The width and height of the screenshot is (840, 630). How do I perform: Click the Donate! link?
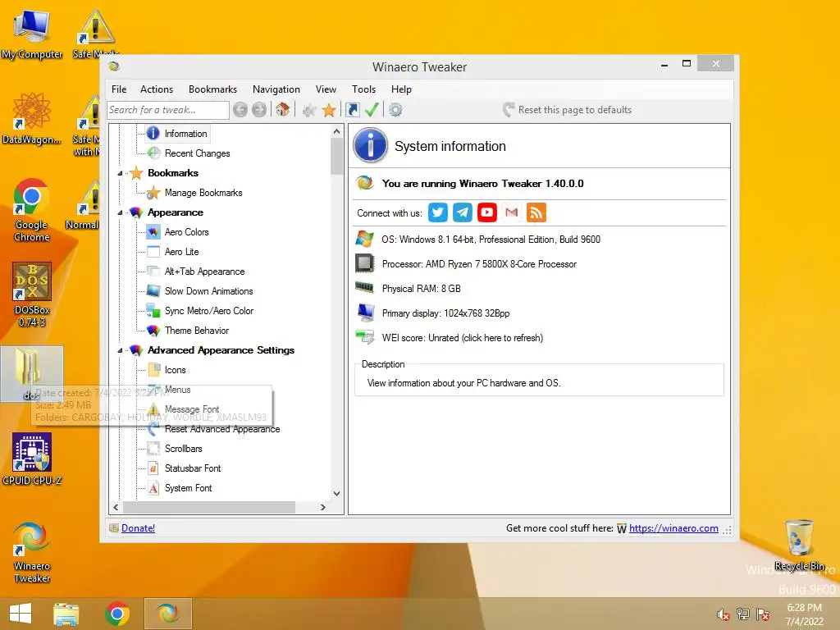click(x=138, y=528)
